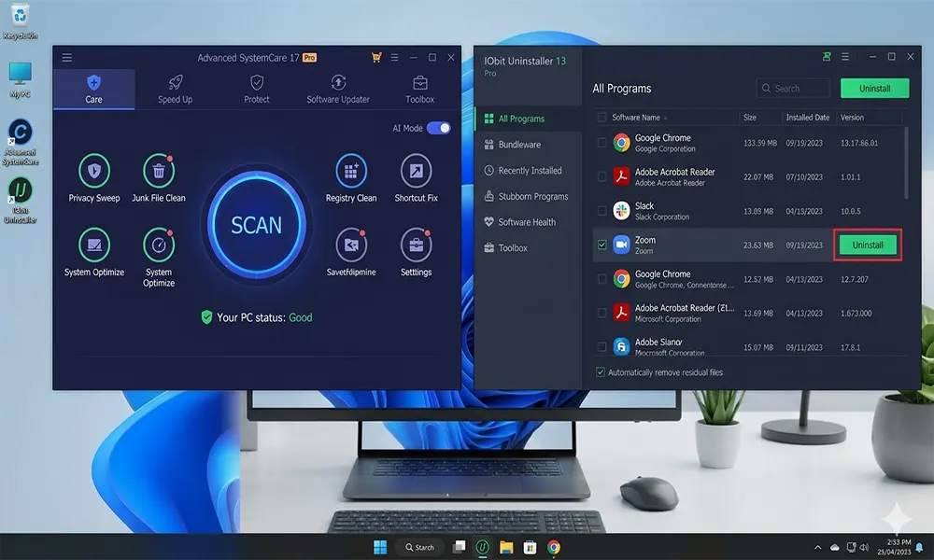This screenshot has height=560, width=934.
Task: Open Toolbox in the Uninstaller sidebar
Action: pyautogui.click(x=529, y=247)
